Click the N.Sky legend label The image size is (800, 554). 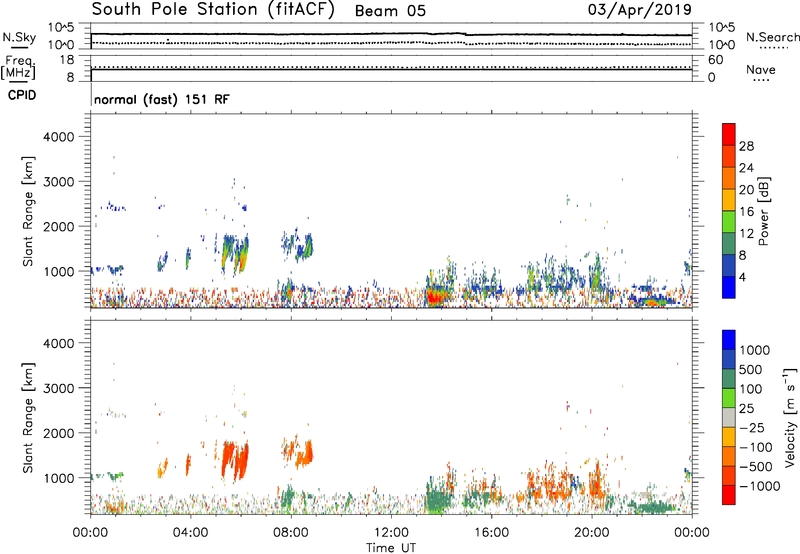click(19, 37)
